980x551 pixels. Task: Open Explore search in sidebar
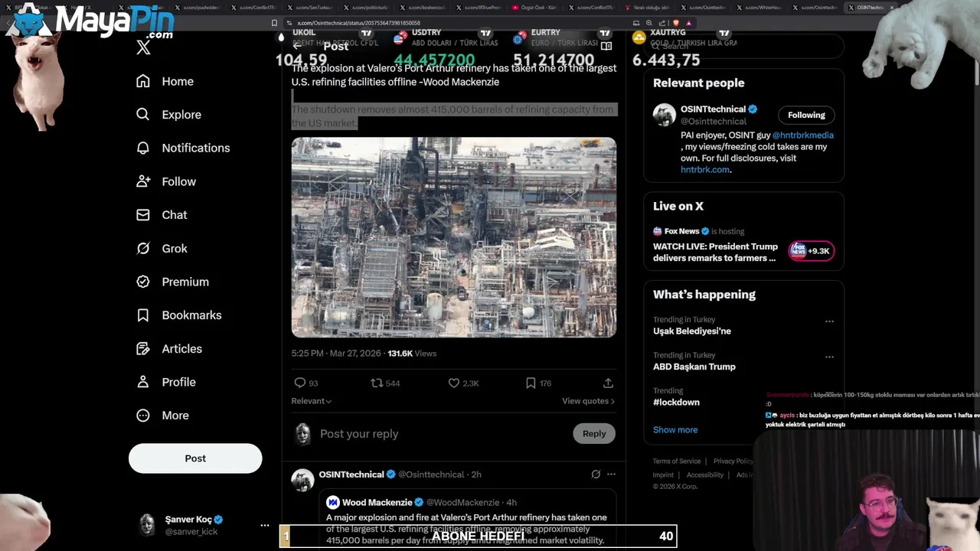click(x=168, y=115)
